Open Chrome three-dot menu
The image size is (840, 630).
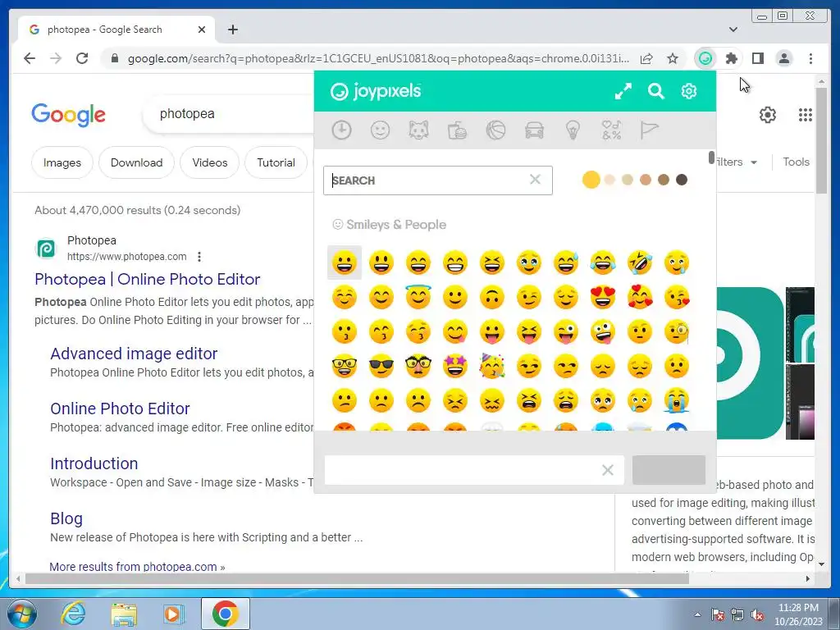click(810, 58)
